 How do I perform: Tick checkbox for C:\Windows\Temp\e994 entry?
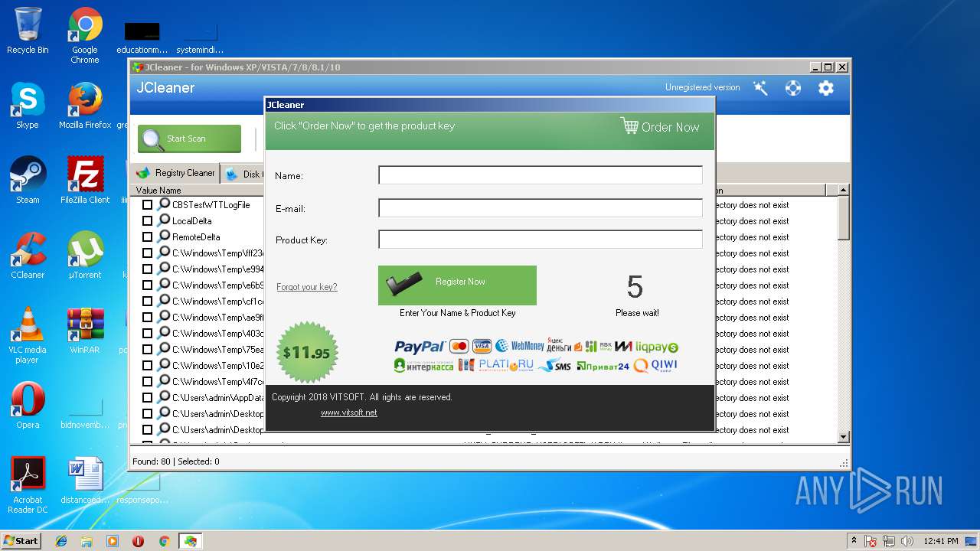pyautogui.click(x=147, y=269)
